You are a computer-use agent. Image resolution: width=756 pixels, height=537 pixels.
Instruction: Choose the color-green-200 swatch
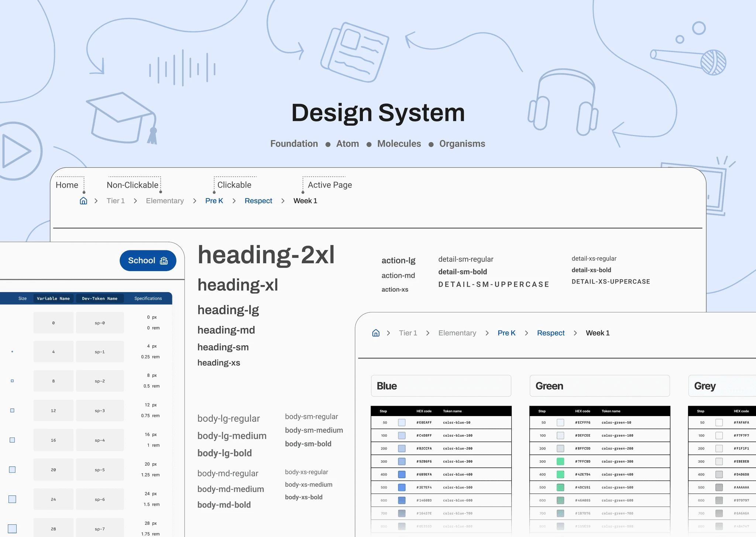(x=560, y=448)
